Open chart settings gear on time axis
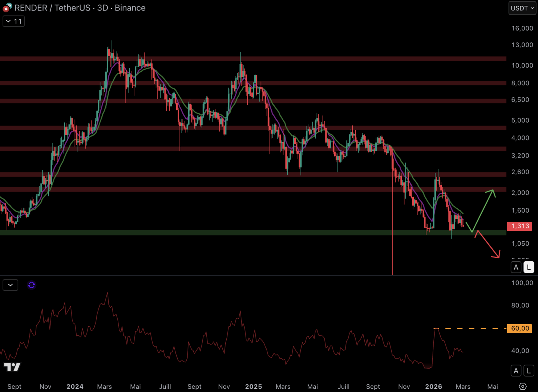Viewport: 538px width, 392px height. (522, 386)
